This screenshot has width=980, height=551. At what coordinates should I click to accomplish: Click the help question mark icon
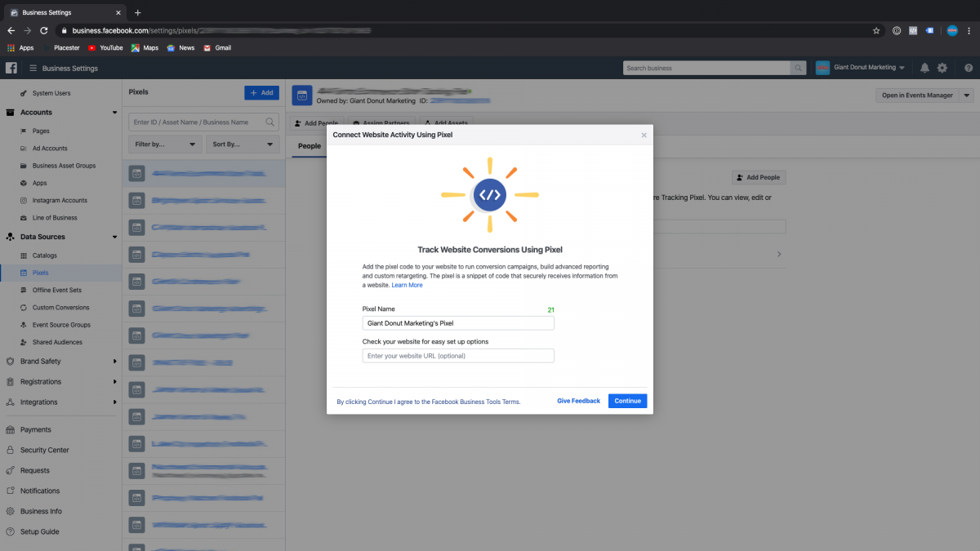(969, 68)
